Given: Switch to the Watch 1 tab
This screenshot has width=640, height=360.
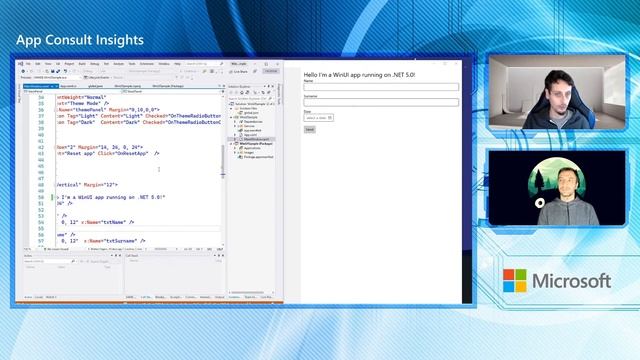Looking at the screenshot, I should pos(51,297).
